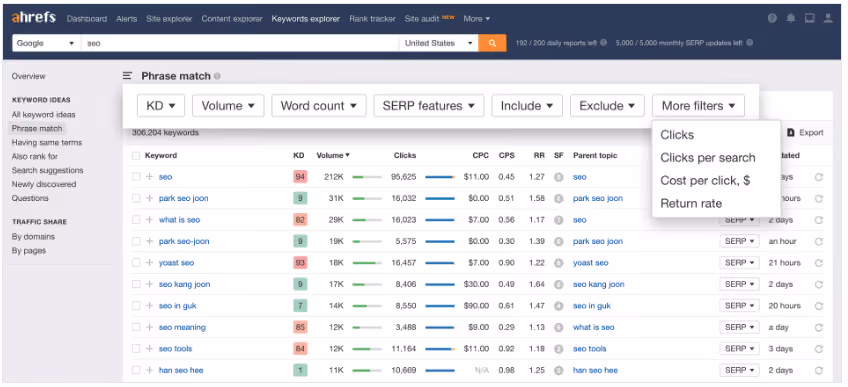This screenshot has width=848, height=387.
Task: Collapse the More filters dropdown
Action: click(x=698, y=106)
